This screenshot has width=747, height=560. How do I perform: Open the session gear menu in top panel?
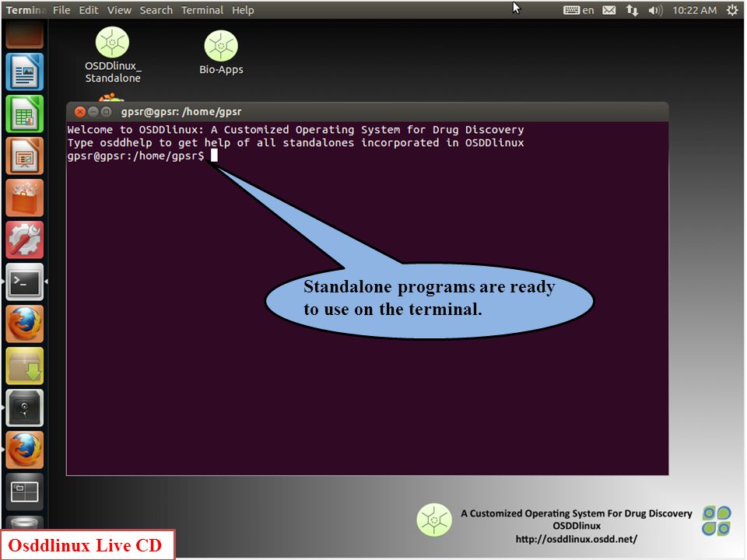(732, 10)
